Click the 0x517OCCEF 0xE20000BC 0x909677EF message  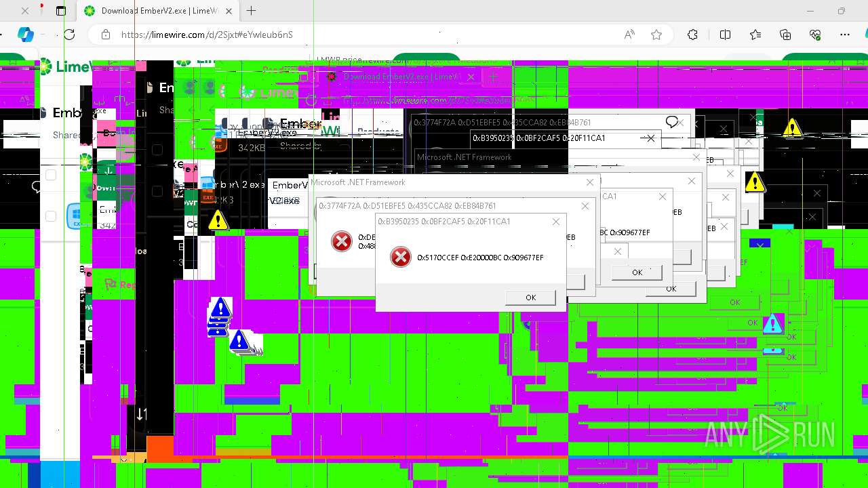pos(480,258)
